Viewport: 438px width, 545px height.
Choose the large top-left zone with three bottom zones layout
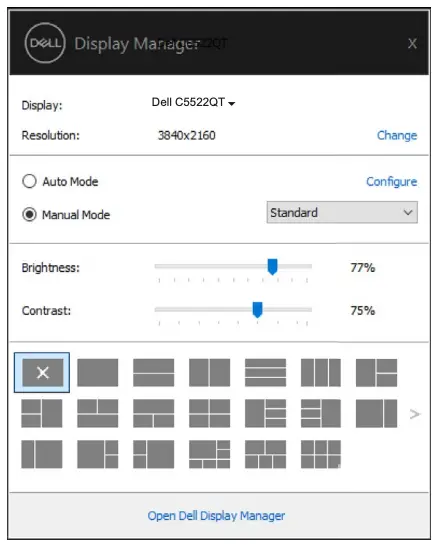tap(209, 454)
